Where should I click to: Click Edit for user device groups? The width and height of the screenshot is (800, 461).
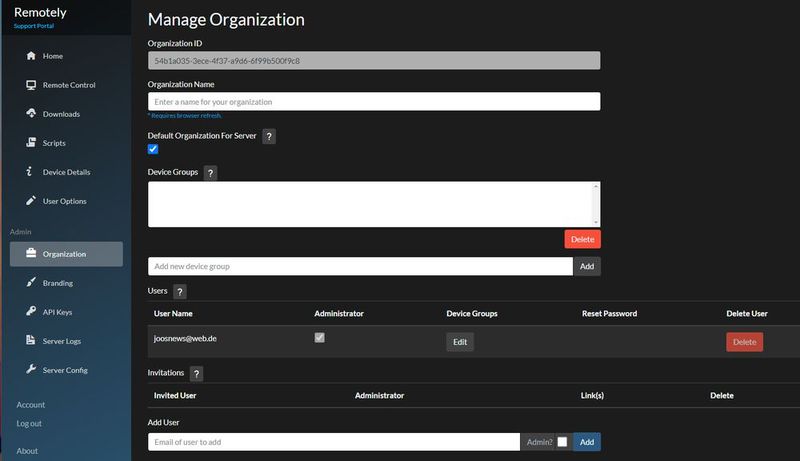point(460,342)
